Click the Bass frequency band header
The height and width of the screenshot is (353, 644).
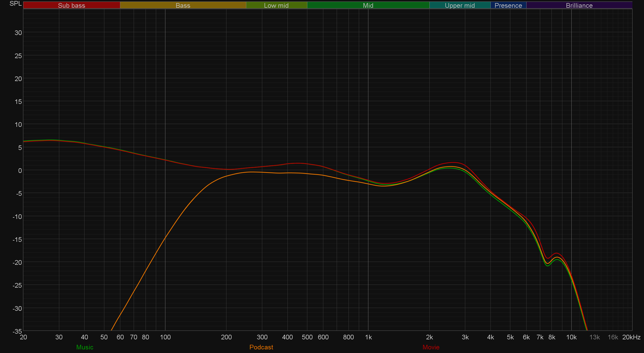(183, 5)
